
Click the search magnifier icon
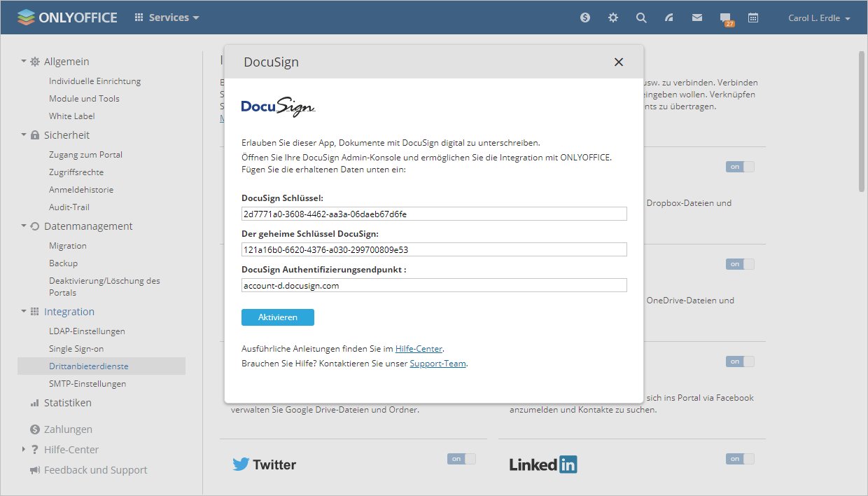641,18
